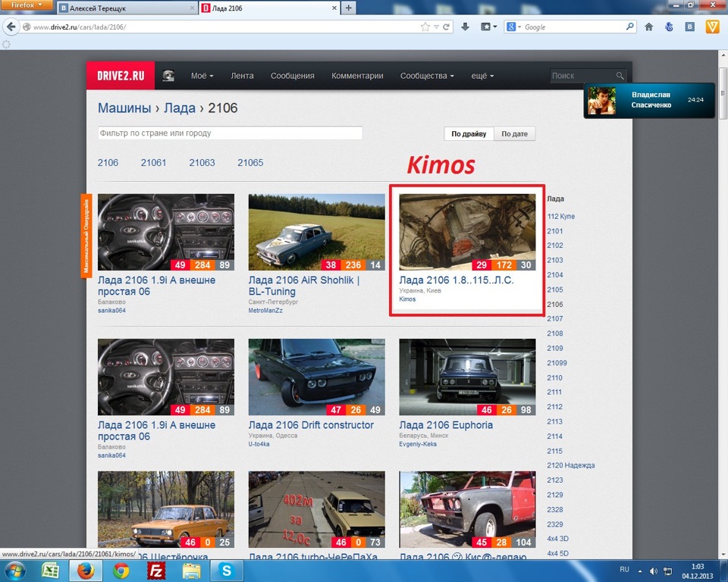This screenshot has height=582, width=728.
Task: Select 112 Купе in model list
Action: [561, 216]
